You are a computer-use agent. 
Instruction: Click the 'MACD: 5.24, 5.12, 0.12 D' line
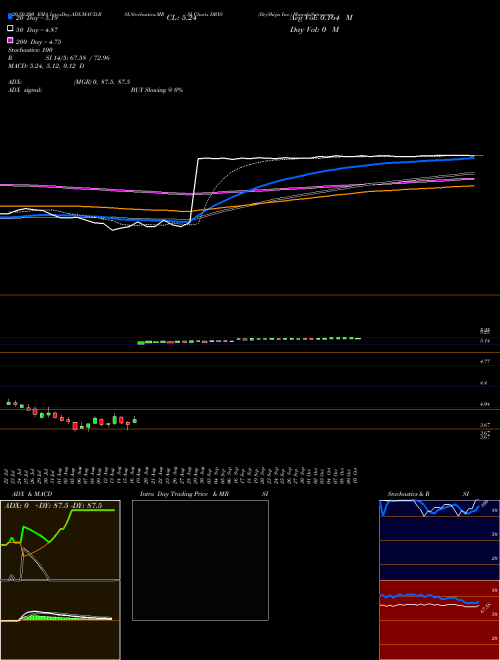coord(46,66)
